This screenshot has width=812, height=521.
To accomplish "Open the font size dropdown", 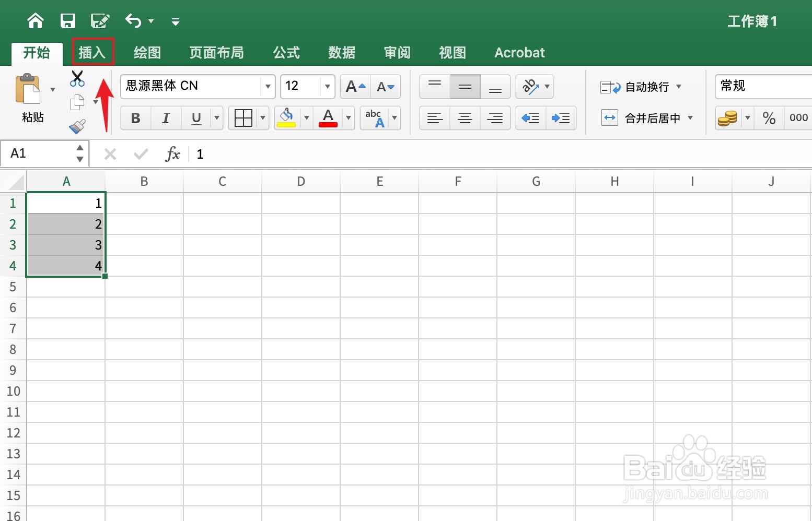I will (x=328, y=87).
